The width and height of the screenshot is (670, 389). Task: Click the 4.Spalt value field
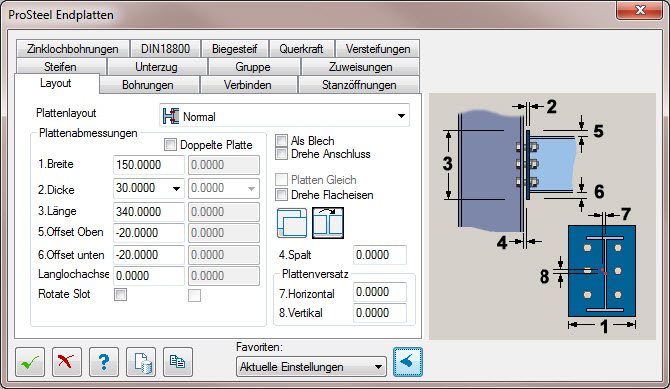[380, 255]
